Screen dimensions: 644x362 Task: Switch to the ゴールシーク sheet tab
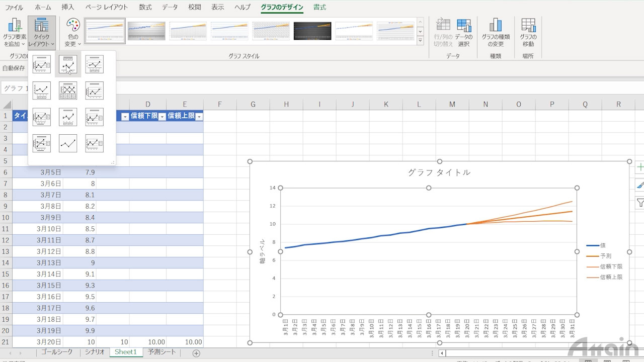[x=57, y=352]
